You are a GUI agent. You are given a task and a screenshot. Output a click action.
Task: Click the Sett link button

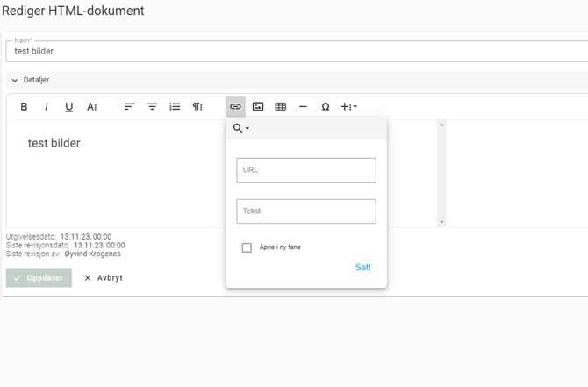[x=362, y=267]
